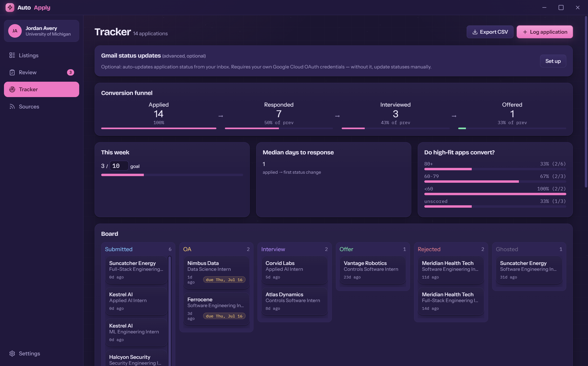
Task: Open Ferrocene Software Engineering card
Action: (216, 309)
